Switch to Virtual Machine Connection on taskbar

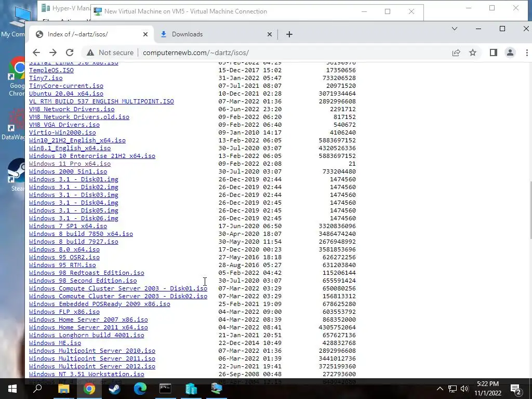coord(217,389)
